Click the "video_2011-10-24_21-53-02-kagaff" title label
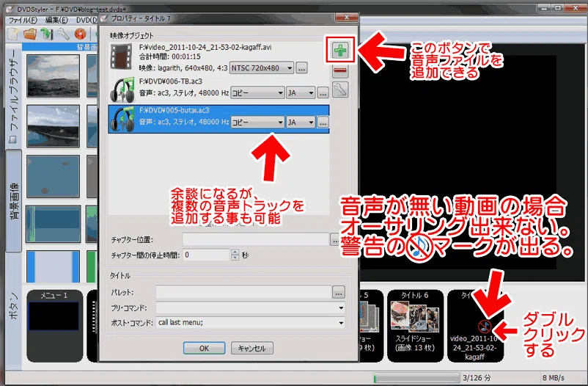 (474, 348)
